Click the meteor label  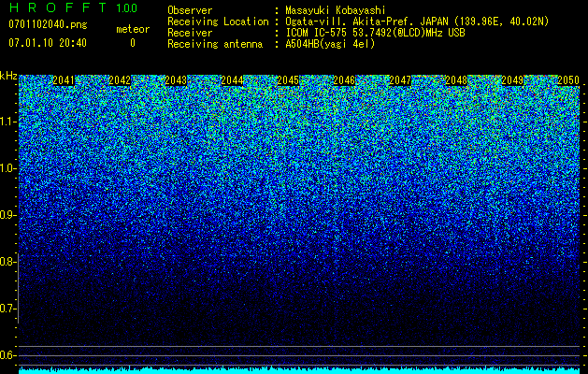pos(133,29)
